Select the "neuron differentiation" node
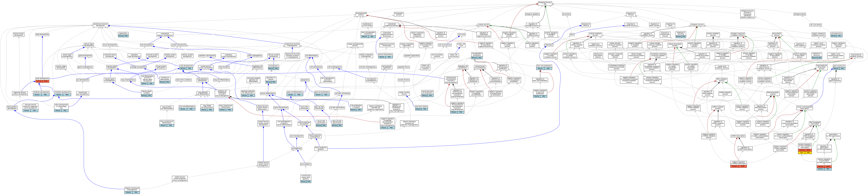 [x=268, y=93]
